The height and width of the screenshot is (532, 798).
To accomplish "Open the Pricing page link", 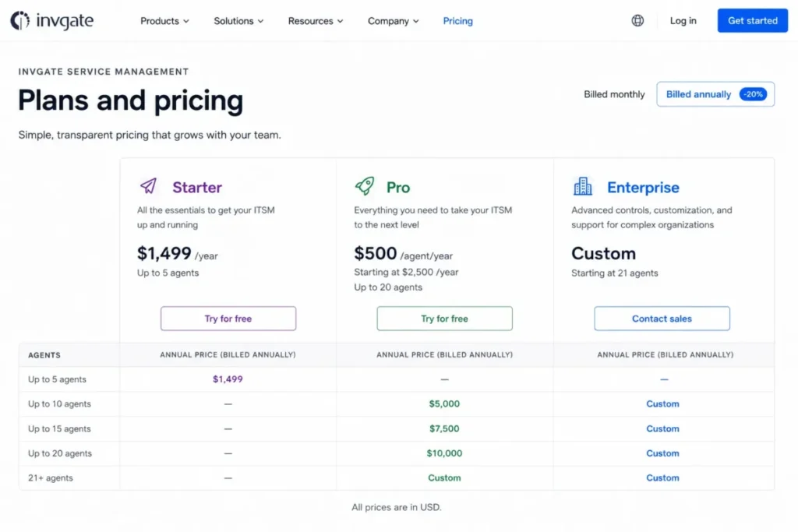I will click(x=457, y=21).
